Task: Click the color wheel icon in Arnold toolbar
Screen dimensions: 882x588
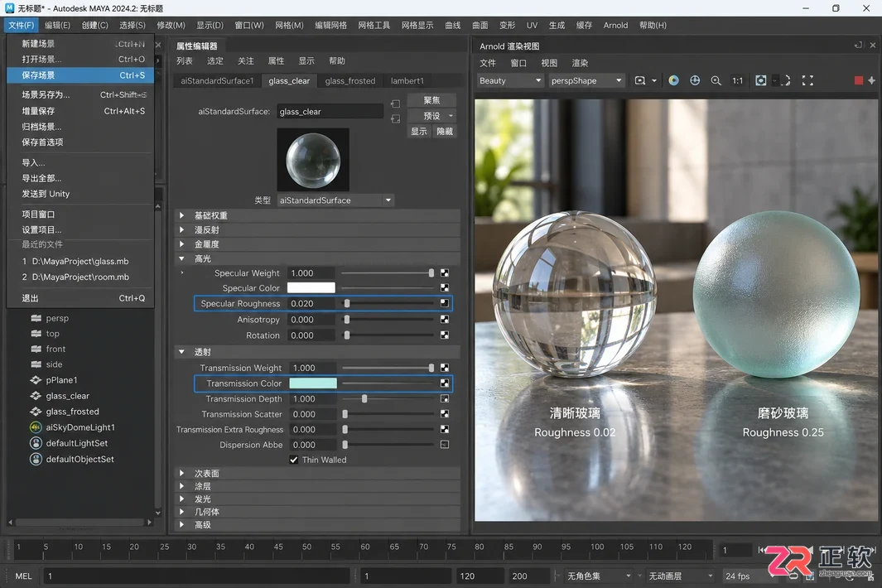Action: tap(673, 80)
